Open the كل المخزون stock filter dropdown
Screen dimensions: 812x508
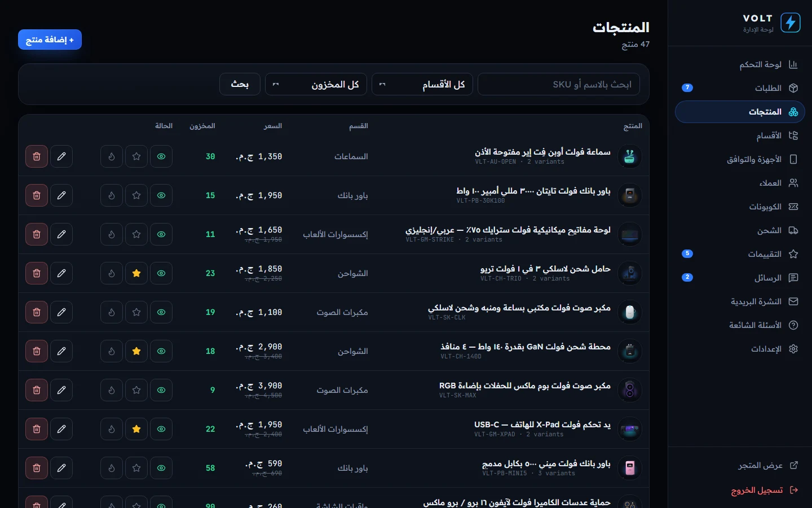pyautogui.click(x=316, y=84)
